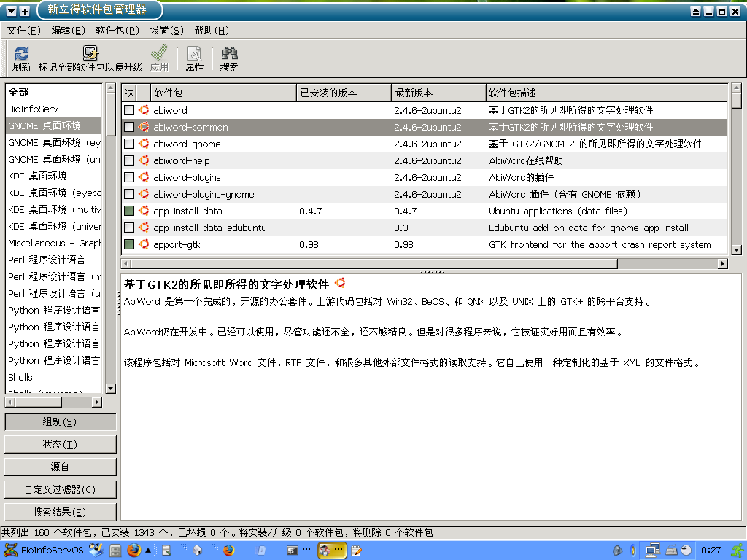Sort by the 软件包 column header
The image size is (747, 560).
coord(223,93)
